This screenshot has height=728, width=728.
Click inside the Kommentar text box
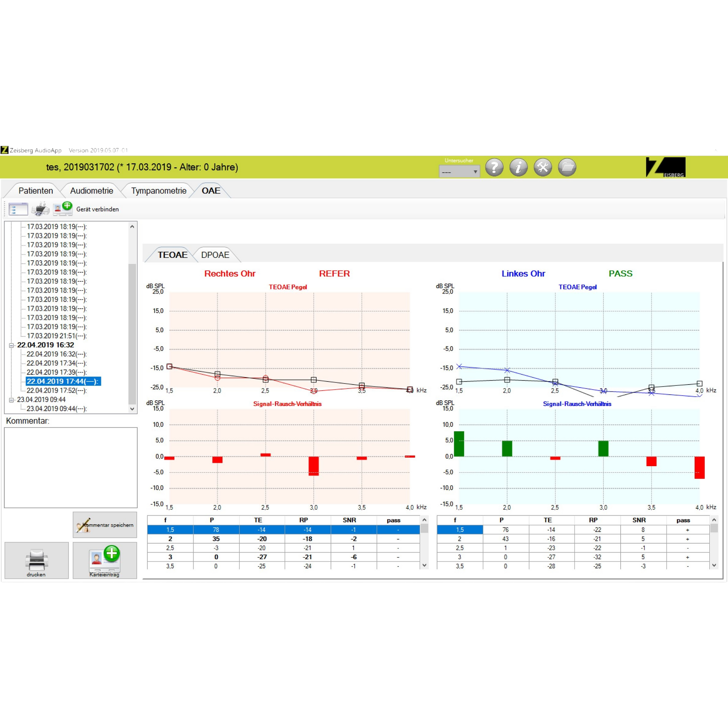pos(71,468)
